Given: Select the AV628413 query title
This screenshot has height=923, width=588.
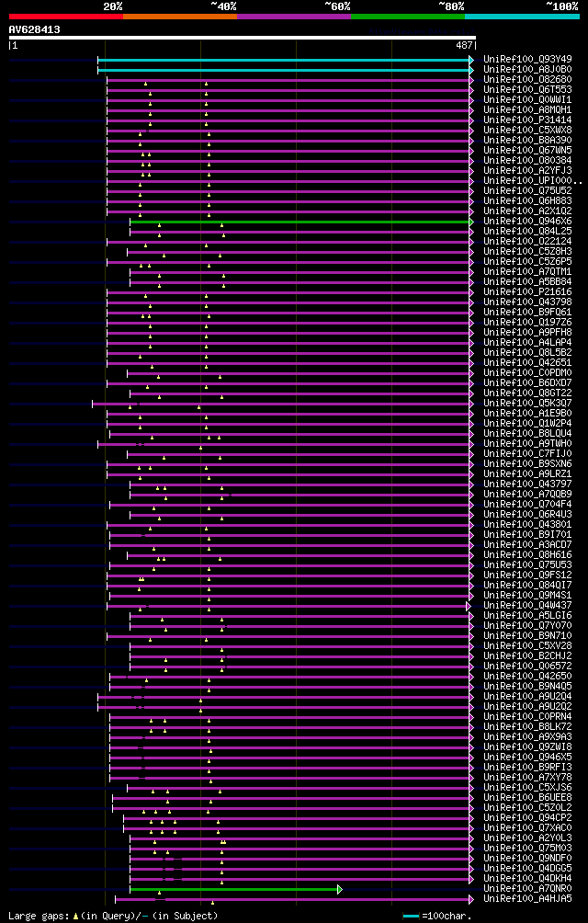Looking at the screenshot, I should tap(35, 28).
